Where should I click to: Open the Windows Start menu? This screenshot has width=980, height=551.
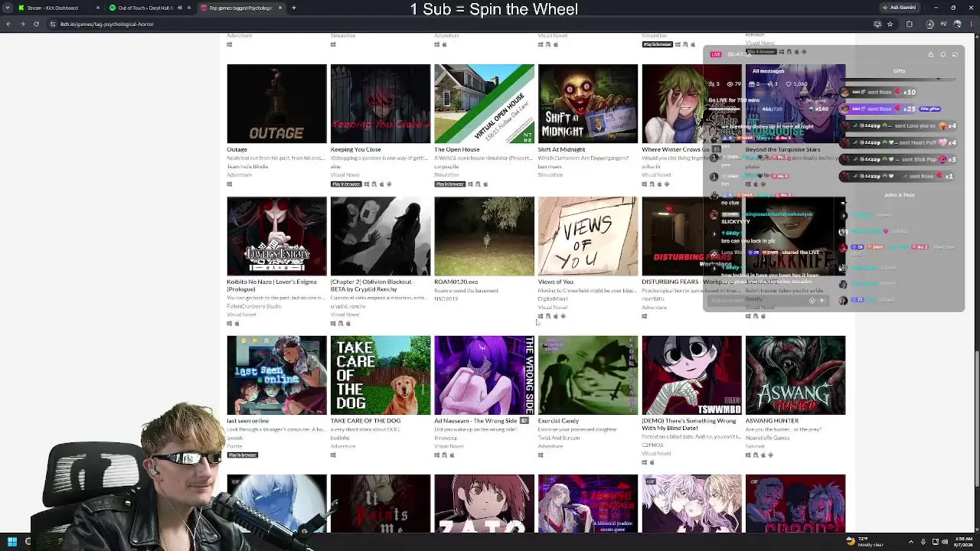click(x=12, y=542)
